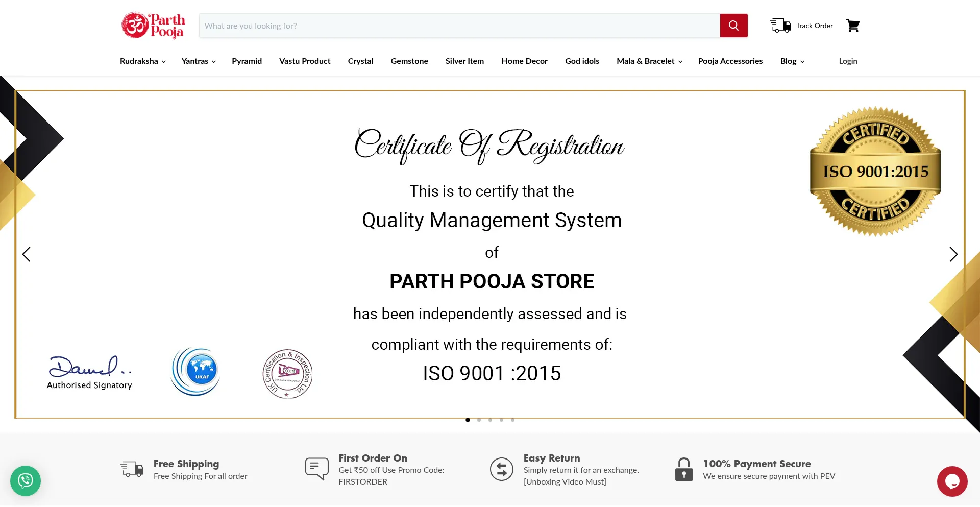Open the red live chat widget
Screen dimensions: 980x507
pyautogui.click(x=952, y=481)
